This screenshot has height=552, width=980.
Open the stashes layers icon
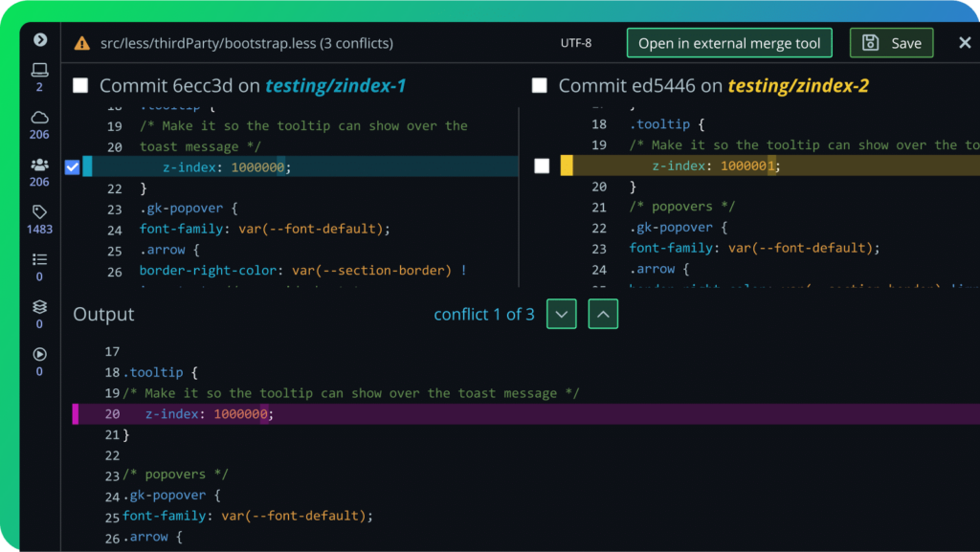pos(39,306)
